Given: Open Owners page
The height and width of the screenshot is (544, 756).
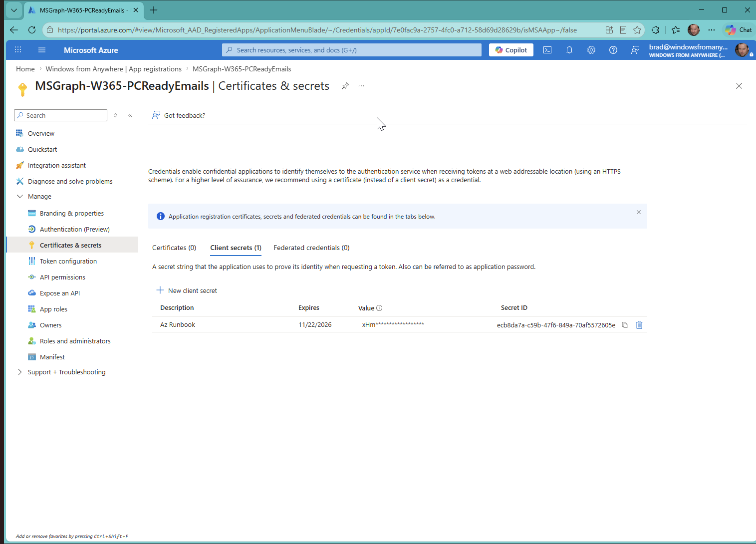Looking at the screenshot, I should [x=51, y=325].
